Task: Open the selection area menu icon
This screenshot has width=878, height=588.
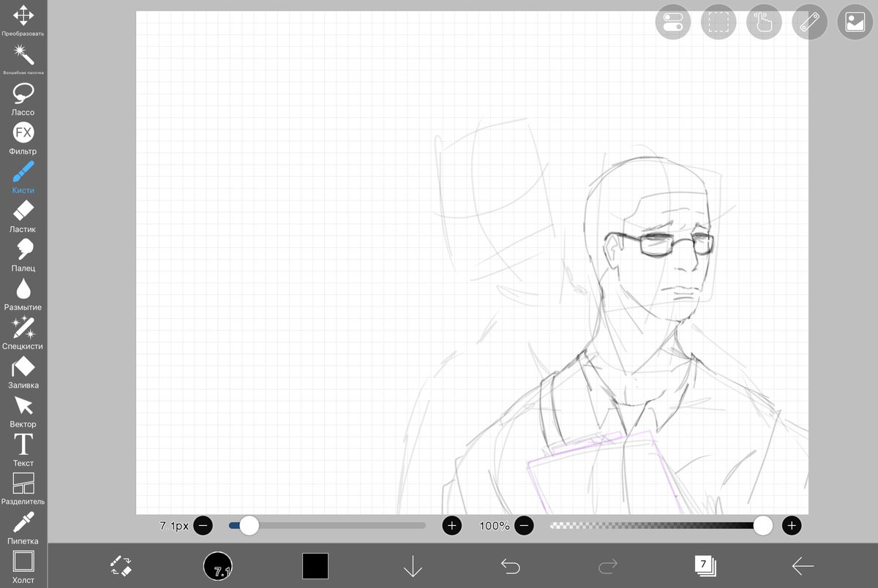Action: click(718, 22)
